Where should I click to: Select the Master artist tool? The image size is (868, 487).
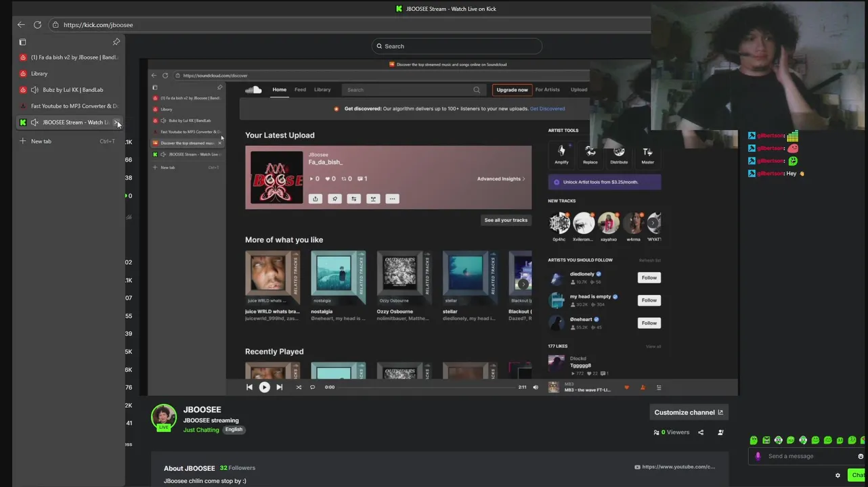tap(648, 155)
